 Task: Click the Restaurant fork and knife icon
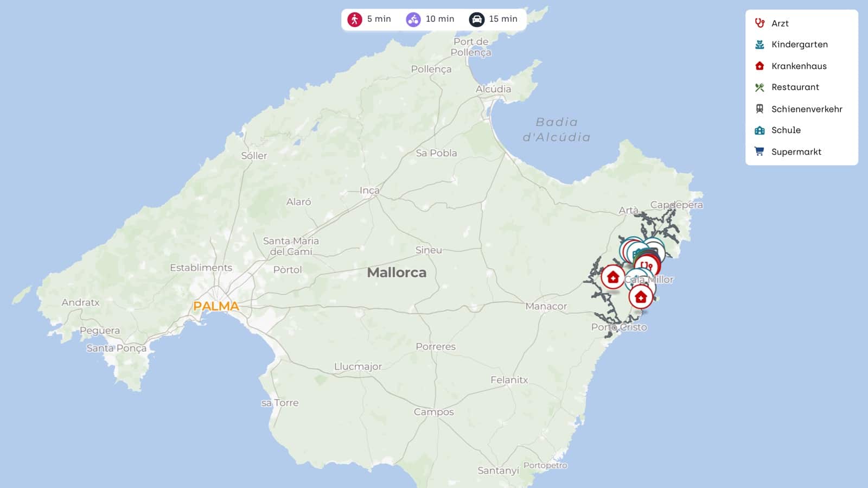click(x=759, y=87)
